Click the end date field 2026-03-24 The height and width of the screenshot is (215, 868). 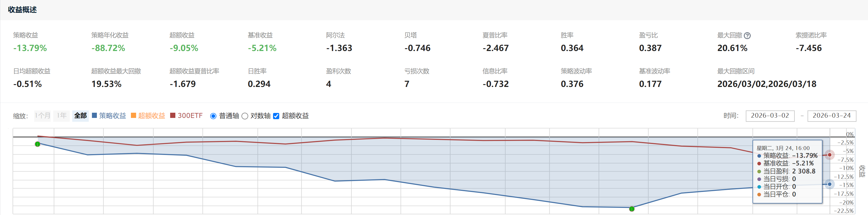click(832, 116)
